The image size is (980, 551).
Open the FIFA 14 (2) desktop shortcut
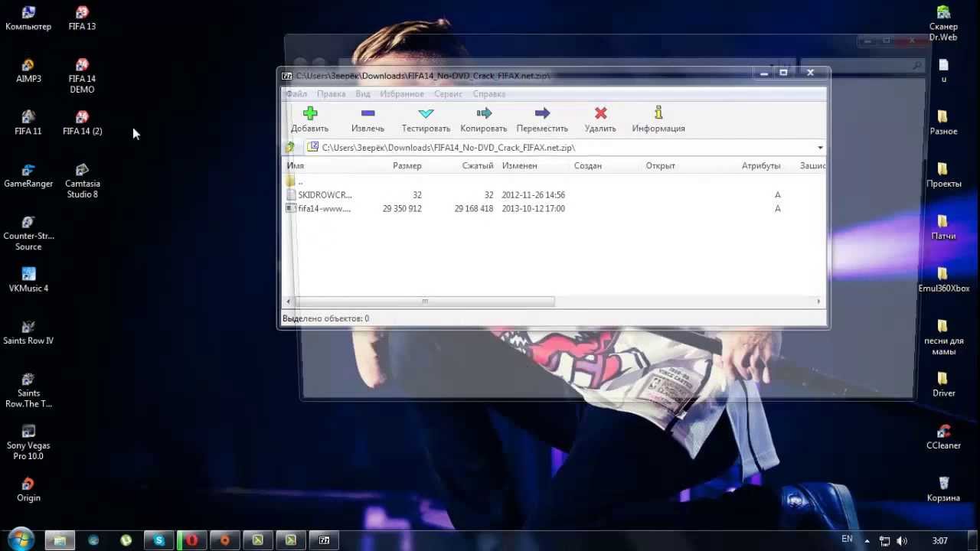82,123
